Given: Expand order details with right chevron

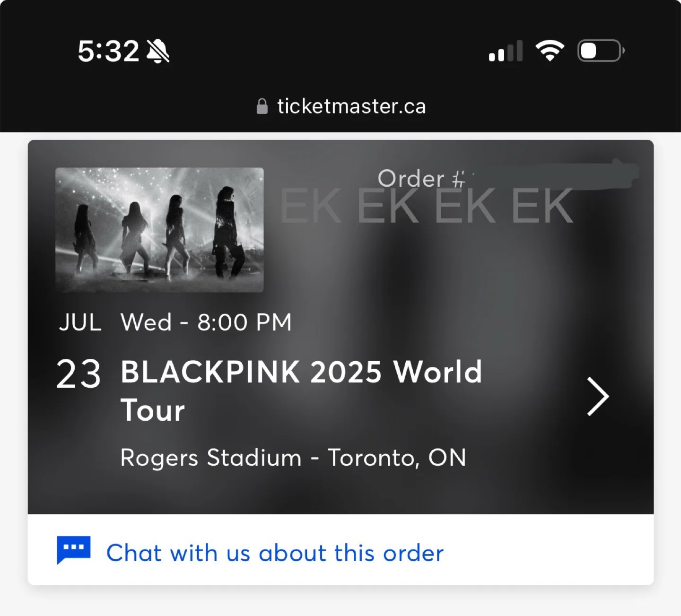Looking at the screenshot, I should pyautogui.click(x=598, y=396).
